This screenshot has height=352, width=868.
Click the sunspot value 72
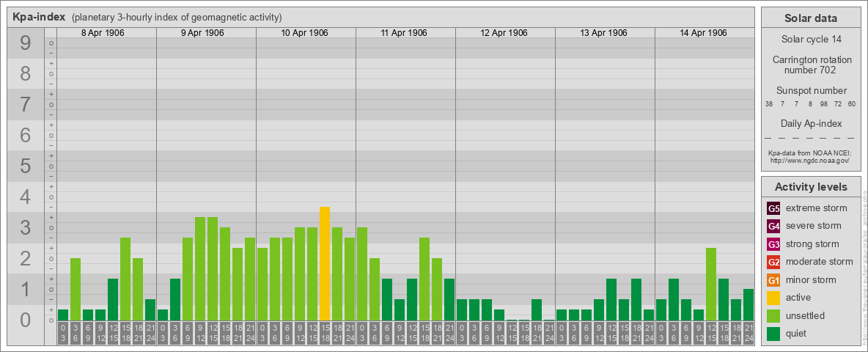(x=837, y=104)
